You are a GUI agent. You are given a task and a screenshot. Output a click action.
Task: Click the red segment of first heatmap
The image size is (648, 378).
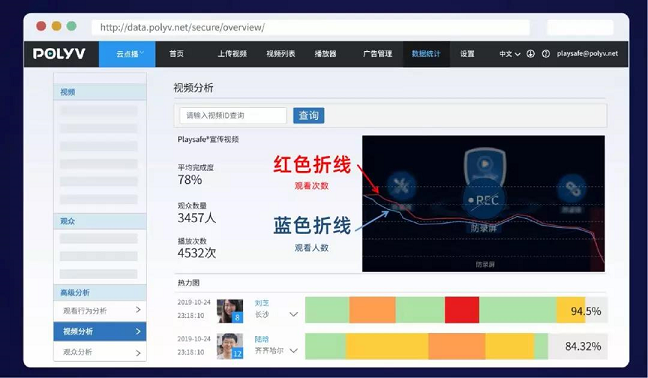point(462,310)
